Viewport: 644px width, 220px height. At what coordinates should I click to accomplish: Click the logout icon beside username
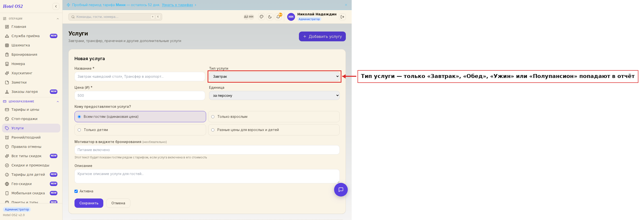[342, 17]
